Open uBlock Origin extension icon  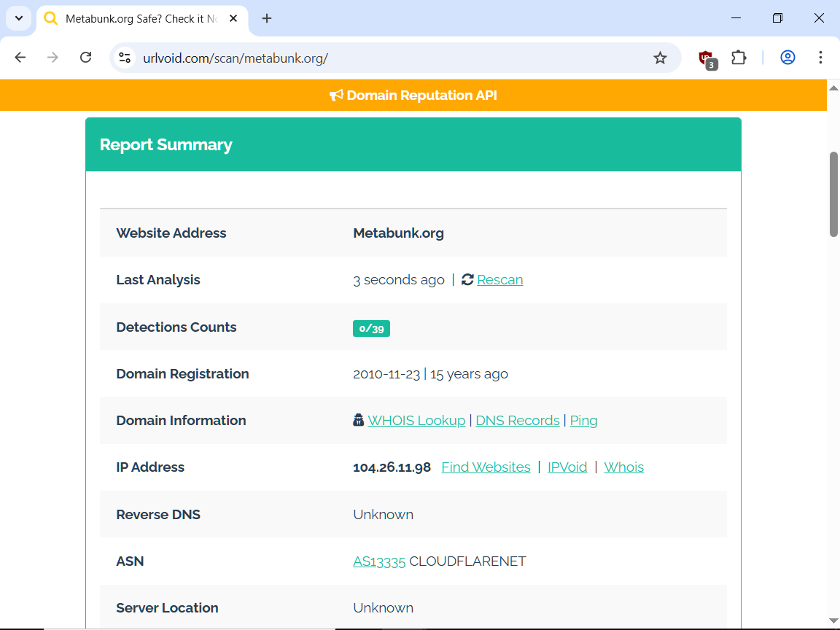click(706, 58)
